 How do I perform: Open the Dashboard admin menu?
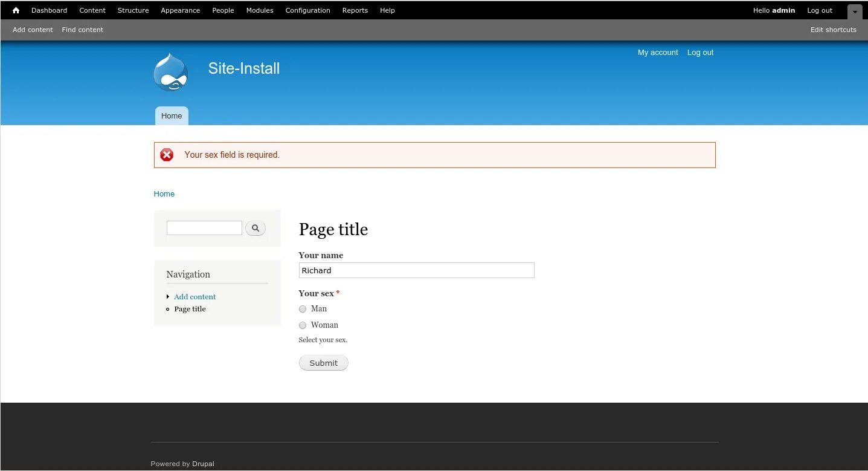pyautogui.click(x=50, y=10)
